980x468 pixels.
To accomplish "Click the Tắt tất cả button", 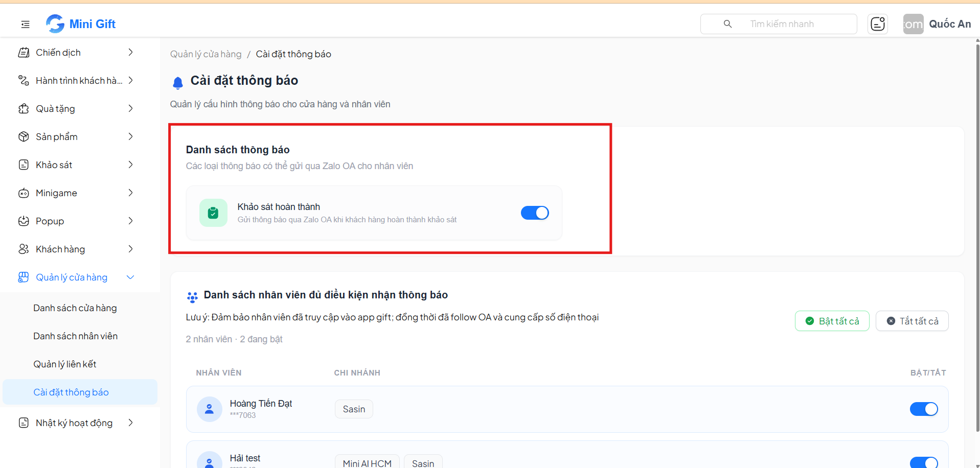I will coord(912,321).
